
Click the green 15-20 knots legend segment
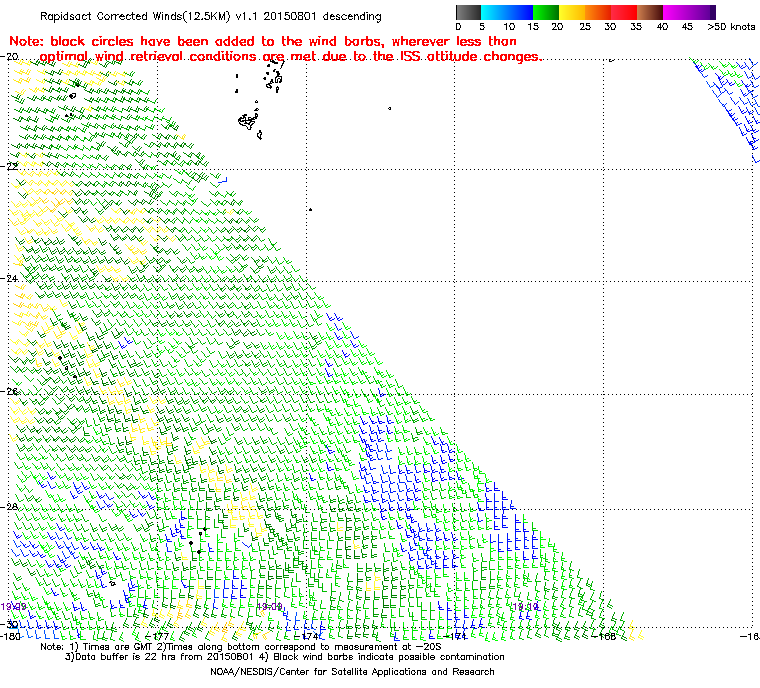pyautogui.click(x=546, y=12)
